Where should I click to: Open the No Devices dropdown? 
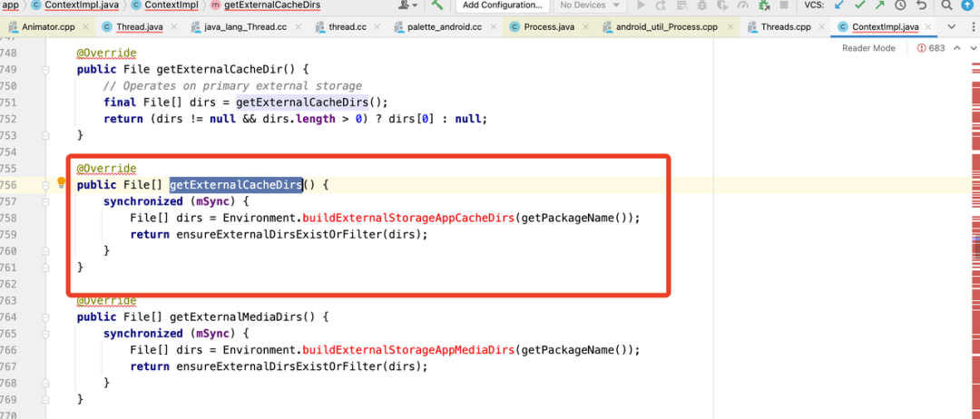[589, 5]
